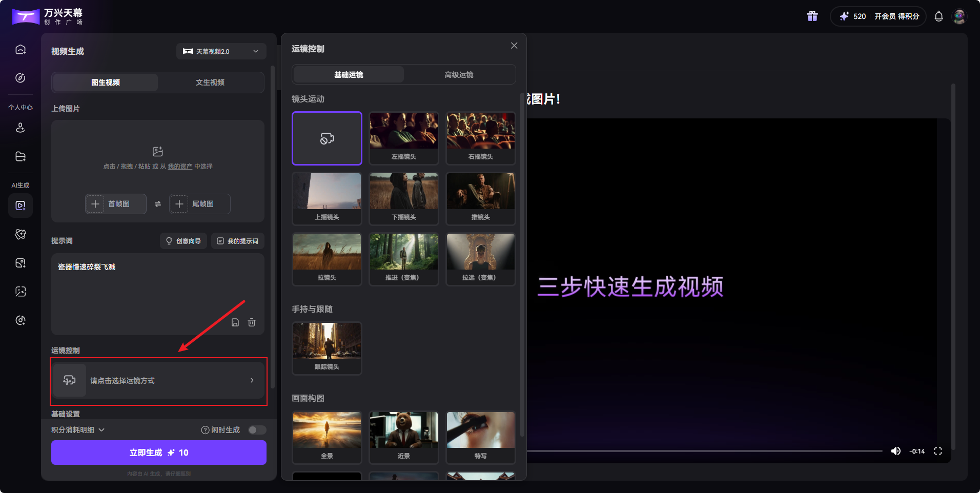The width and height of the screenshot is (980, 493).
Task: Click the gift icon in the top bar
Action: pyautogui.click(x=812, y=16)
